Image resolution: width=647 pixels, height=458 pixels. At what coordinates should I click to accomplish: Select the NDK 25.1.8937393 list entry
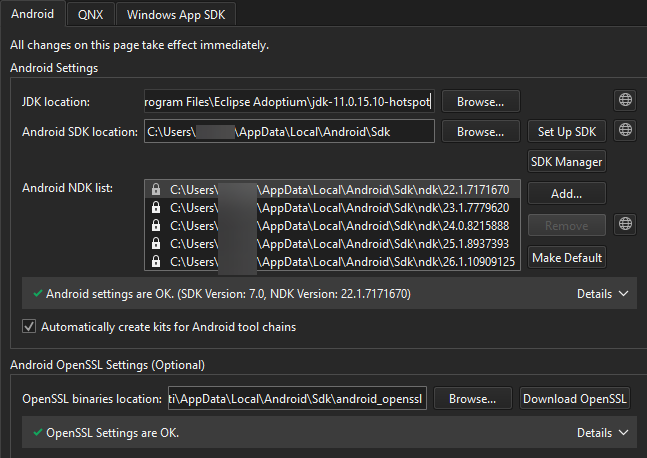pos(338,243)
